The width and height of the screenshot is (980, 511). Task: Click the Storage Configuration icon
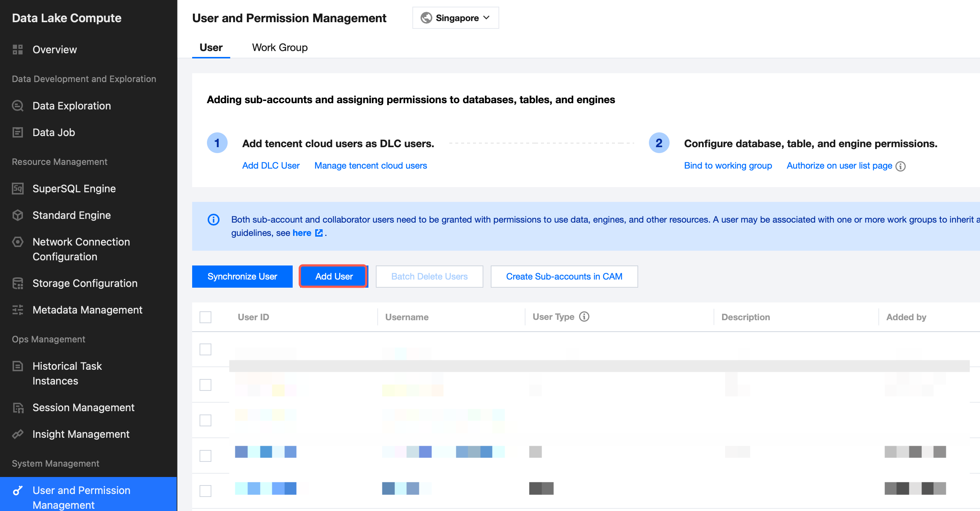point(17,283)
